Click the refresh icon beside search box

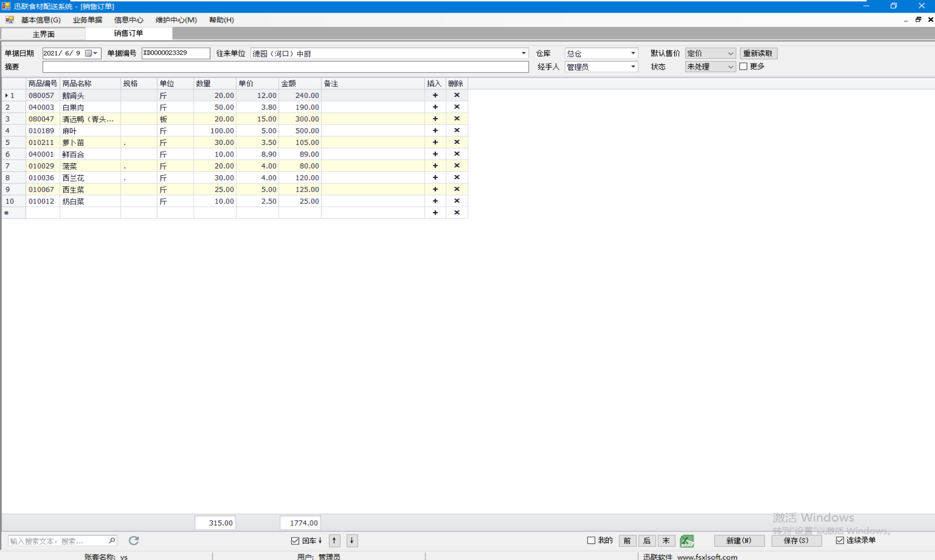pos(134,540)
